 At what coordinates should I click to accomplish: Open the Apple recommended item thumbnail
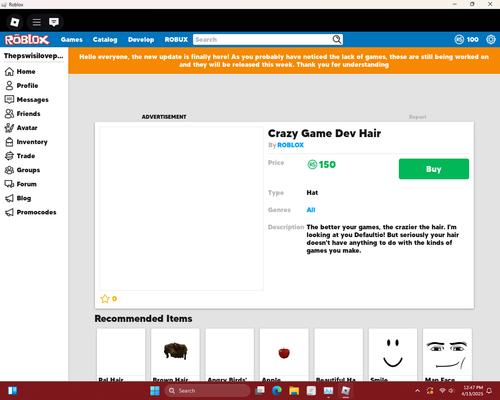(x=284, y=353)
